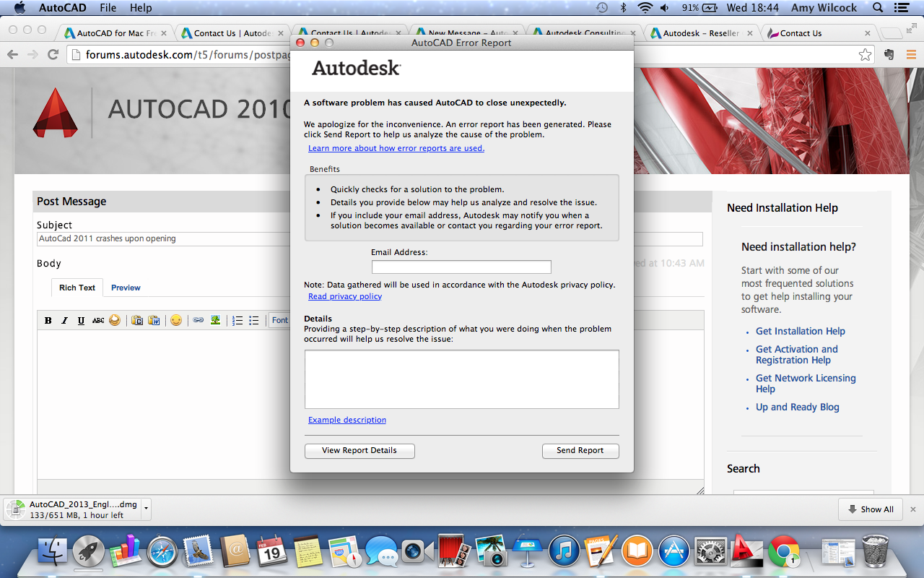Click the AutoCAD_2013 dmg download item
Image resolution: width=924 pixels, height=578 pixels.
click(73, 509)
